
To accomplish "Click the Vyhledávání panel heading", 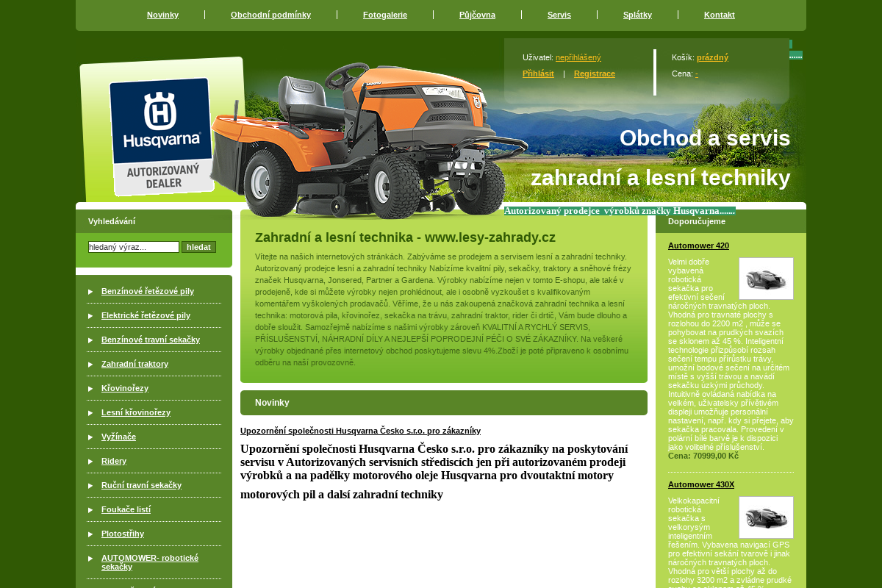I will point(154,221).
